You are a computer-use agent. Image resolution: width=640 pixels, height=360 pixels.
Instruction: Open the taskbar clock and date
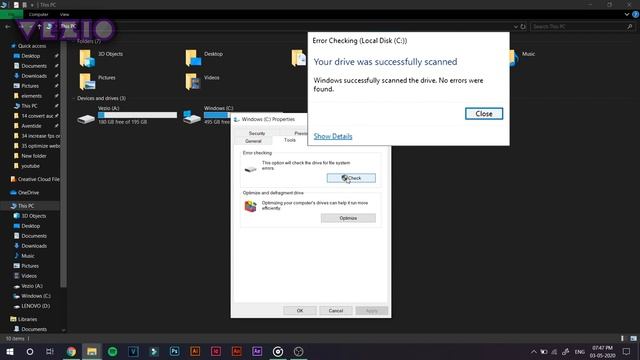602,351
